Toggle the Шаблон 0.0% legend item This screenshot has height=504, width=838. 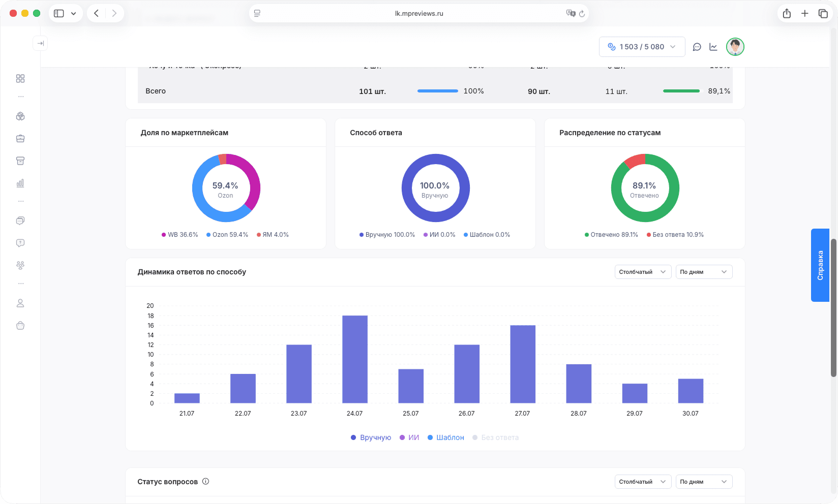(487, 235)
